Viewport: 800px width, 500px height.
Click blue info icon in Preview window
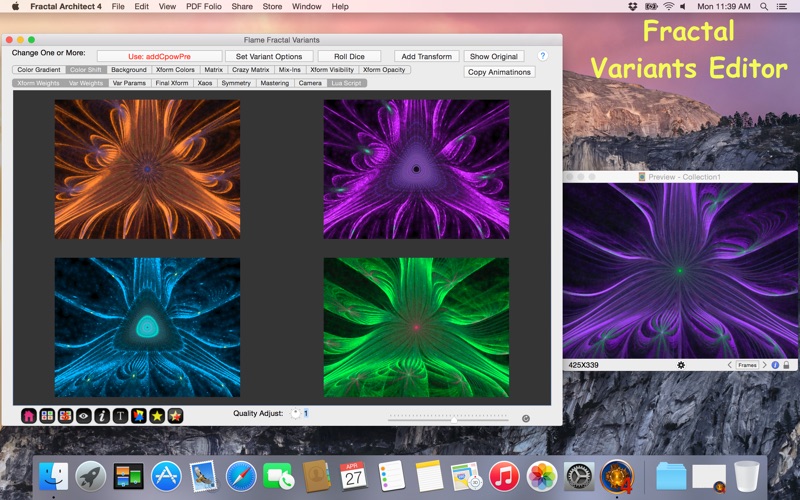(x=775, y=365)
